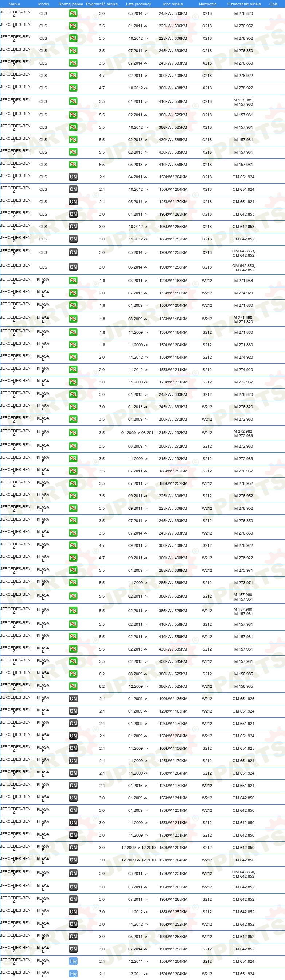The height and width of the screenshot is (980, 285).
Task: Select the 'M 272.952' engine code cell
Action: [243, 382]
